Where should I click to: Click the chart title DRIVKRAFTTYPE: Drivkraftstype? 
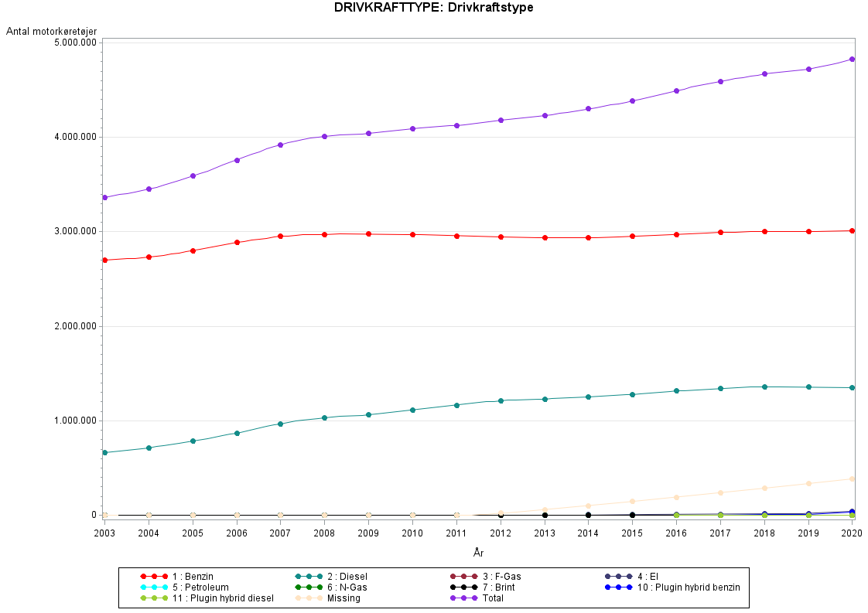tap(433, 8)
